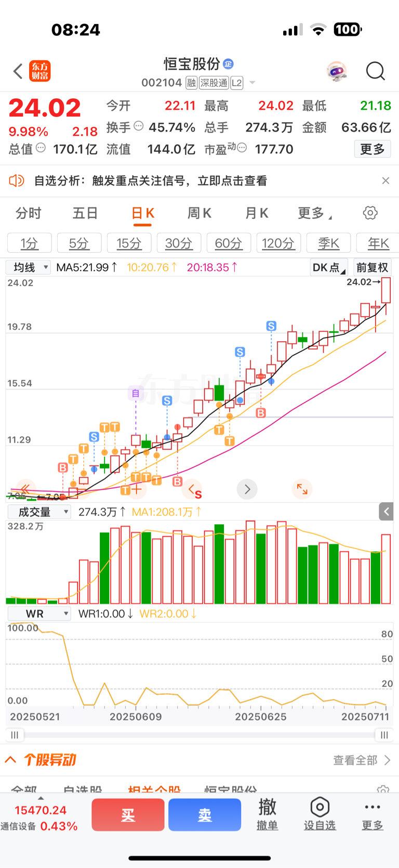Screen dimensions: 399x868
Task: Open the gray side panel arrow tab
Action: point(386,512)
